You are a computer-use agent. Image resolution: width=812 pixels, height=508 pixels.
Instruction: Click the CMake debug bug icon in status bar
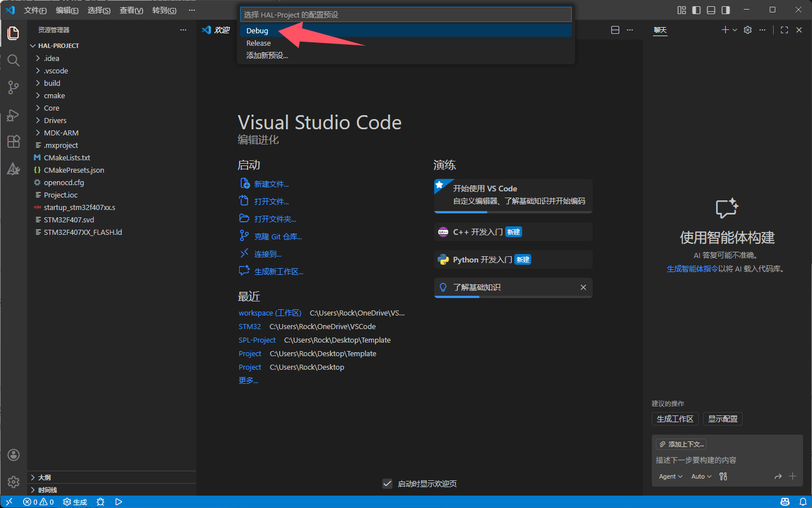click(100, 502)
